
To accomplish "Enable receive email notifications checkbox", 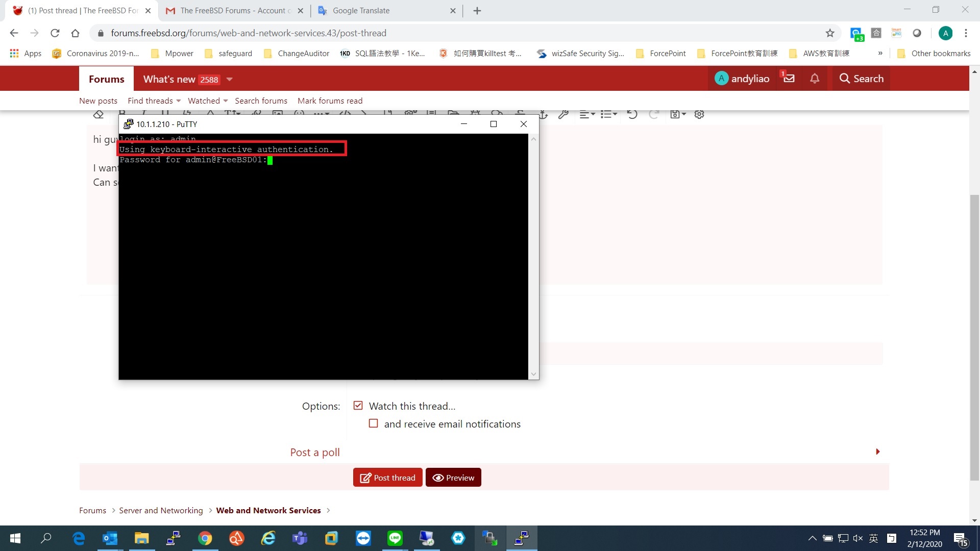I will pos(374,423).
